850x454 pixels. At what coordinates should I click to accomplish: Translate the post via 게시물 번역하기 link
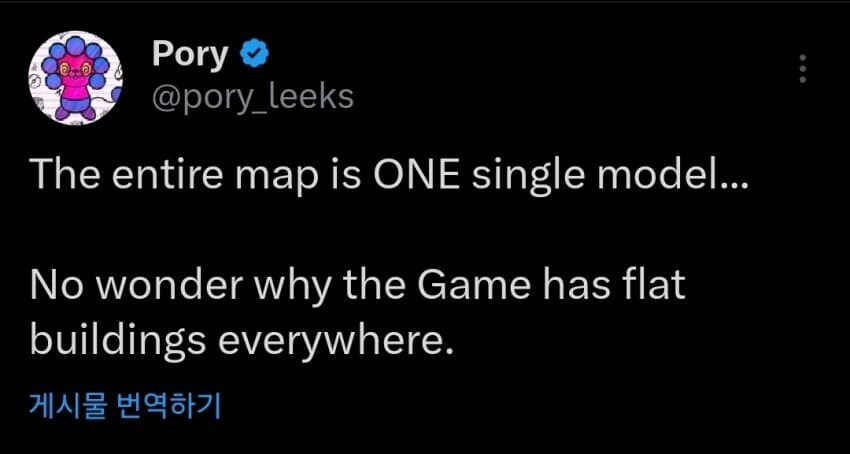click(125, 407)
